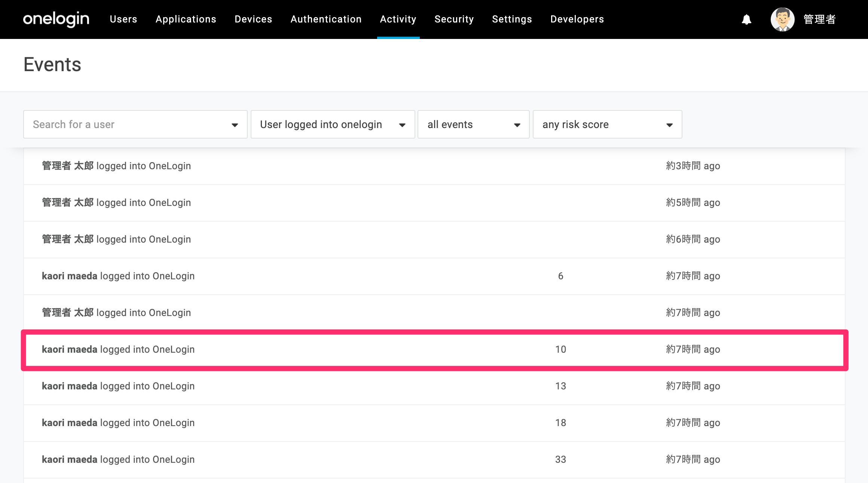Open kaori maeda login event with risk 13
The image size is (868, 483).
(434, 386)
